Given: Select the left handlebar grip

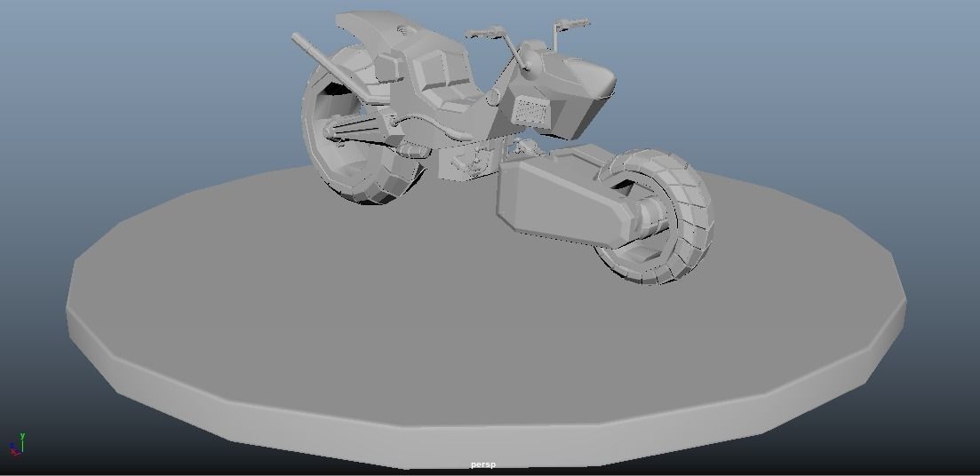Looking at the screenshot, I should pyautogui.click(x=484, y=31).
